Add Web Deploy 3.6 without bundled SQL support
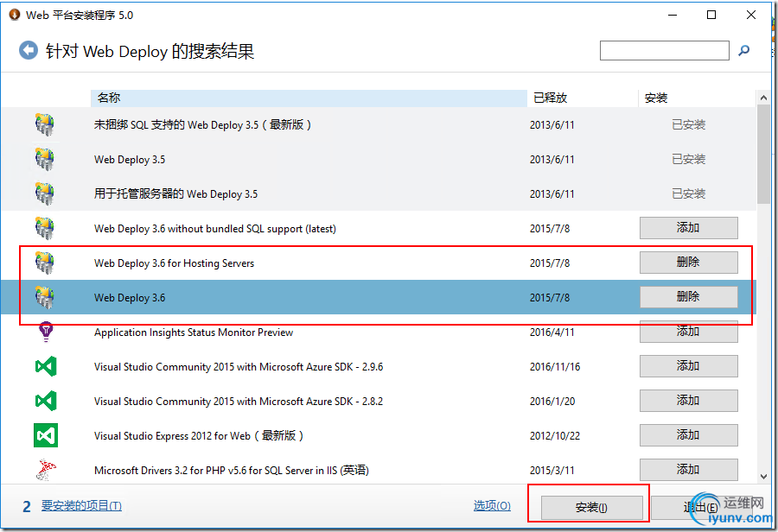Viewport: 778px width, 532px height. pos(688,228)
